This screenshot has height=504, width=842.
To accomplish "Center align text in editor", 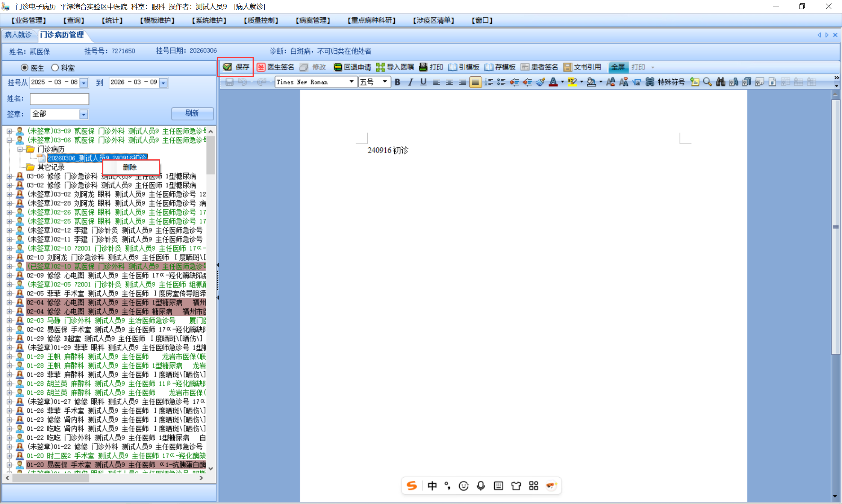I will point(449,82).
